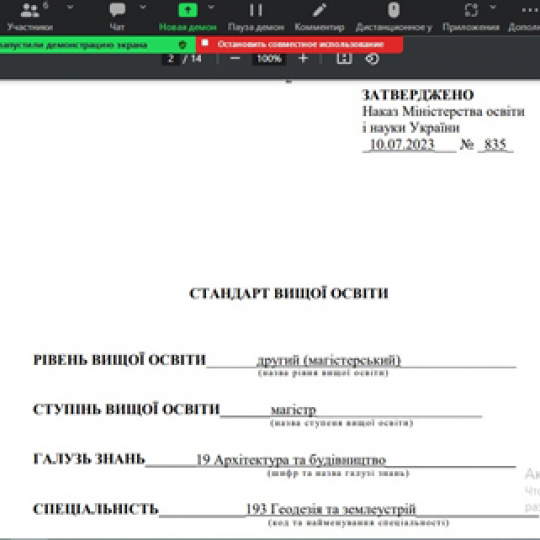Click the PDF page number field
Image resolution: width=540 pixels, height=540 pixels.
pyautogui.click(x=171, y=59)
